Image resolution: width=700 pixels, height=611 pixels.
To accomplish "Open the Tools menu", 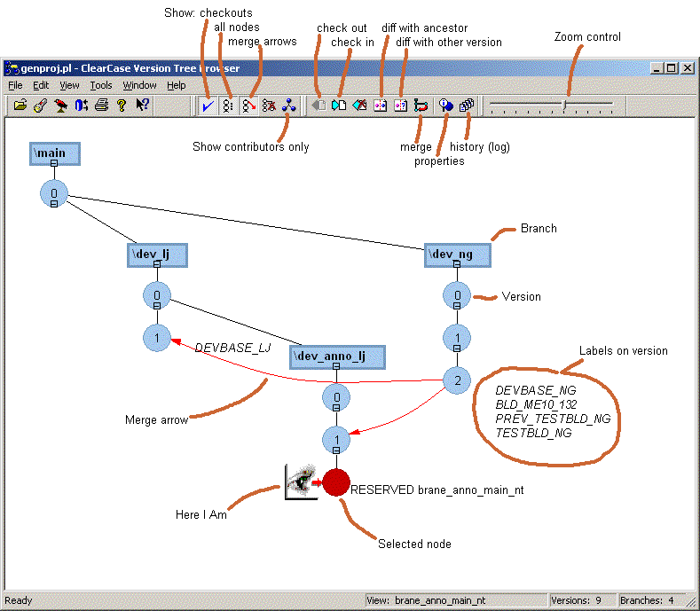I will tap(101, 85).
